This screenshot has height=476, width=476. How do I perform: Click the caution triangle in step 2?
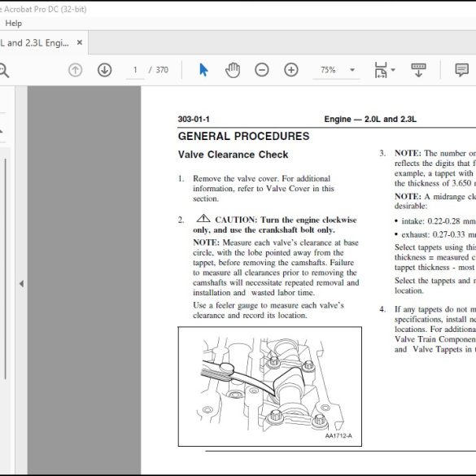pyautogui.click(x=203, y=219)
